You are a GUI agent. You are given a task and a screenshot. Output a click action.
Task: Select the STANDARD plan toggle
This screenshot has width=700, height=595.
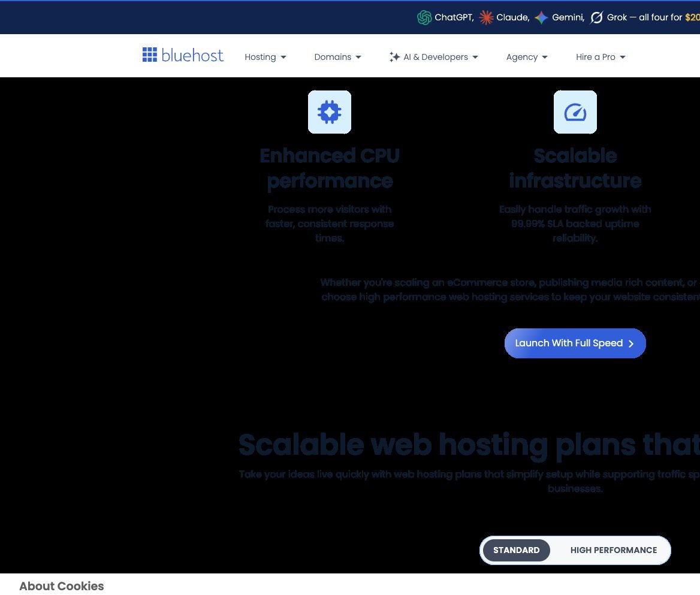[517, 550]
